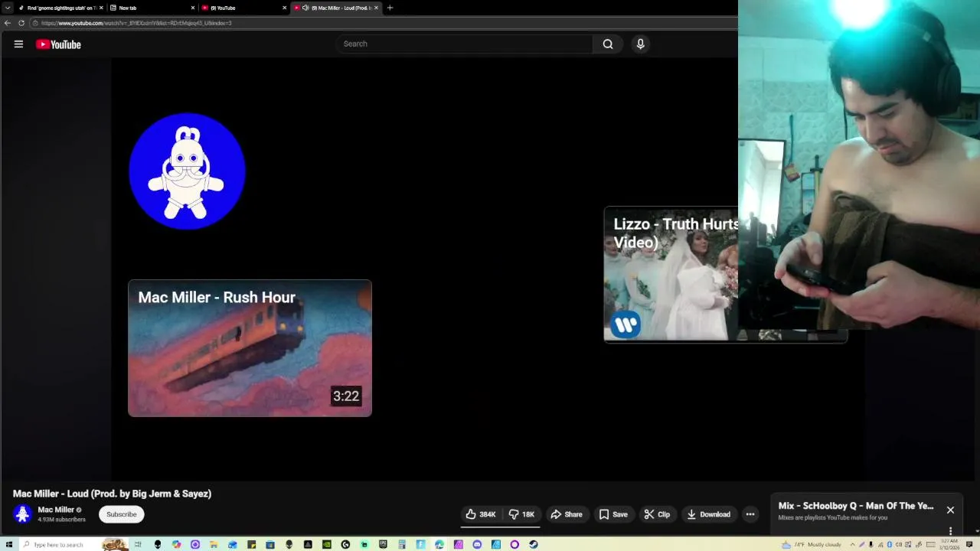Go to the YouTube home logo
Image resolution: width=980 pixels, height=551 pixels.
58,44
